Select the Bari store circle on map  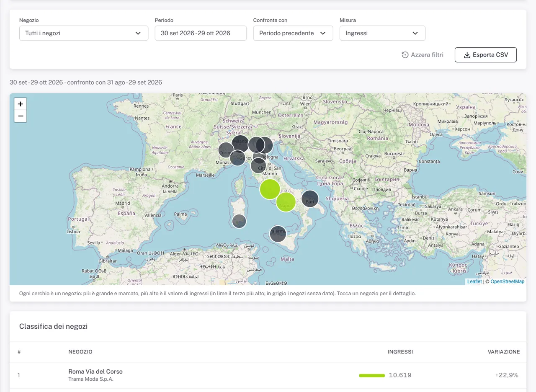coord(310,199)
